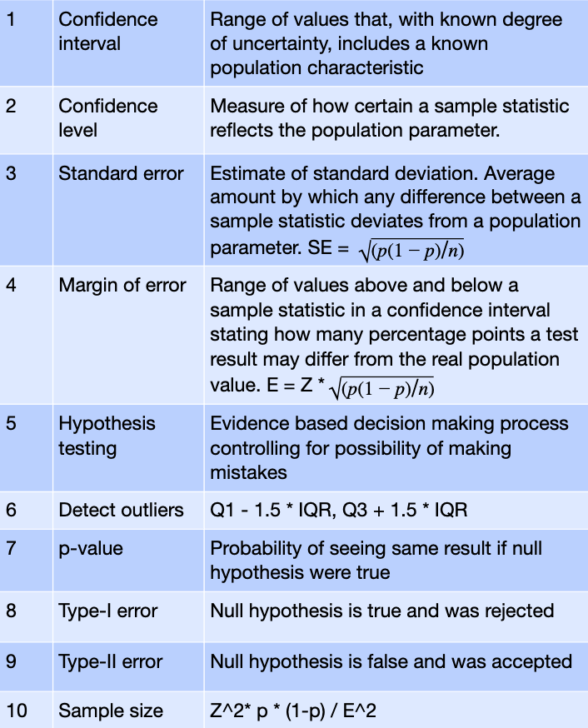This screenshot has width=588, height=728.
Task: Select the Confidence interval term cell
Action: coord(128,42)
